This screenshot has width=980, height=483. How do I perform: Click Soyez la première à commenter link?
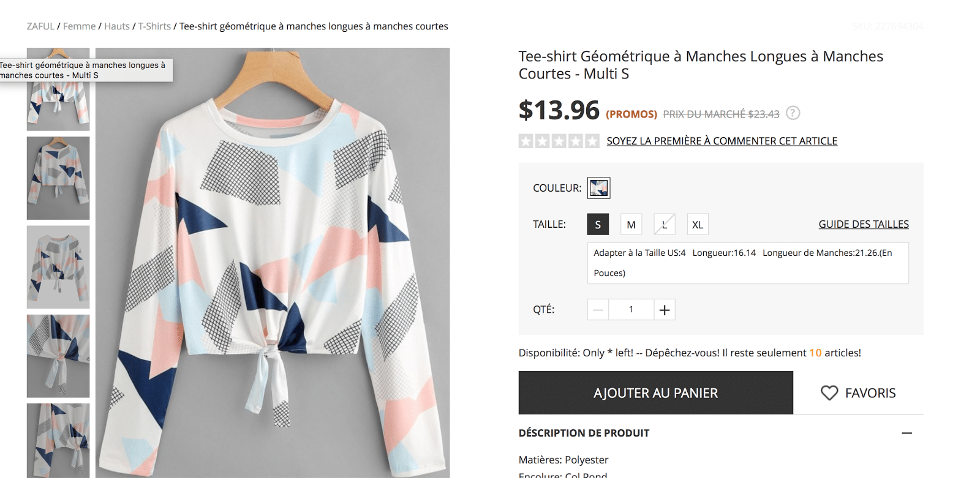click(722, 141)
